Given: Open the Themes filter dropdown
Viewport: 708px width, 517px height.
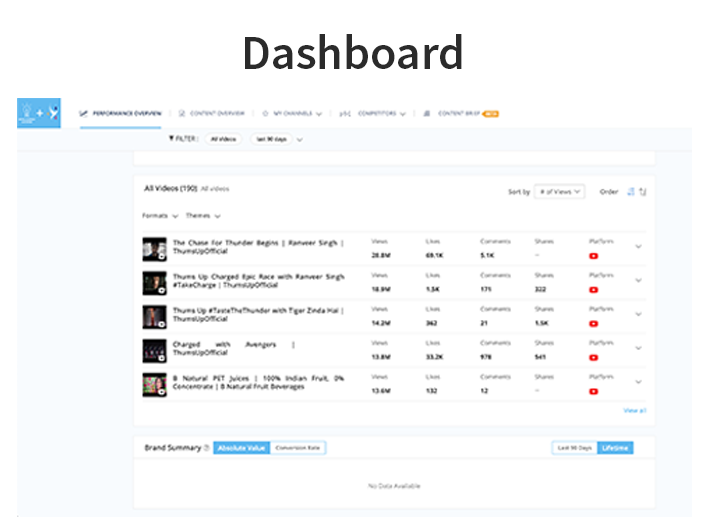Looking at the screenshot, I should coord(203,216).
